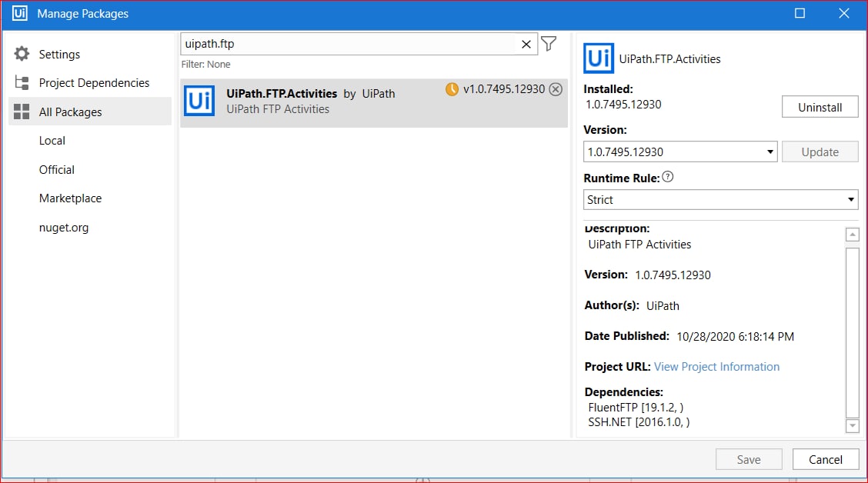Screen dimensions: 868x483
Task: Open the Runtime Rule Strict dropdown
Action: click(x=721, y=200)
